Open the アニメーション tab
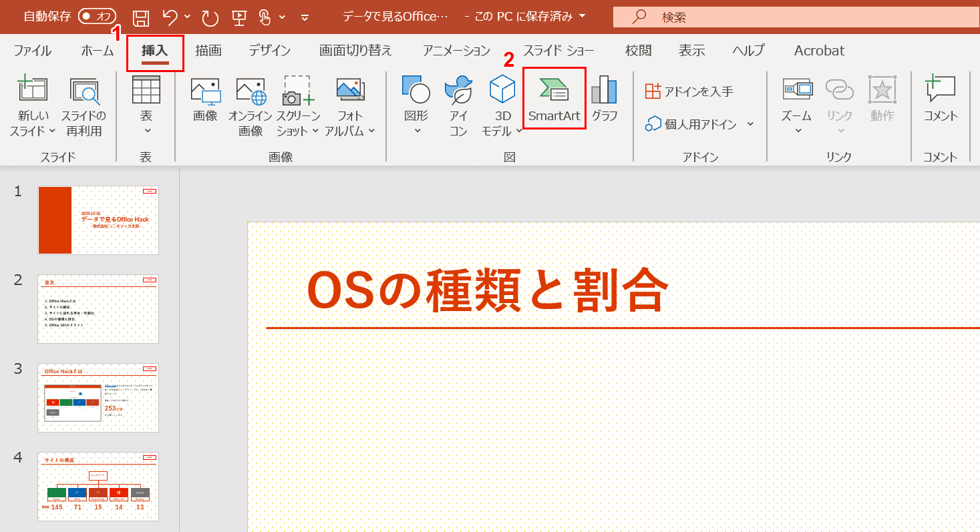The width and height of the screenshot is (980, 532). (457, 51)
